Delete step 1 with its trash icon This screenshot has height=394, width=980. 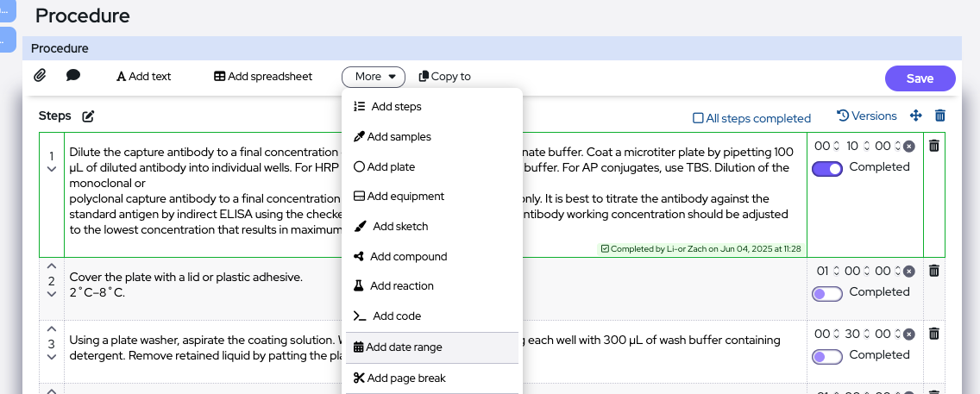click(933, 146)
